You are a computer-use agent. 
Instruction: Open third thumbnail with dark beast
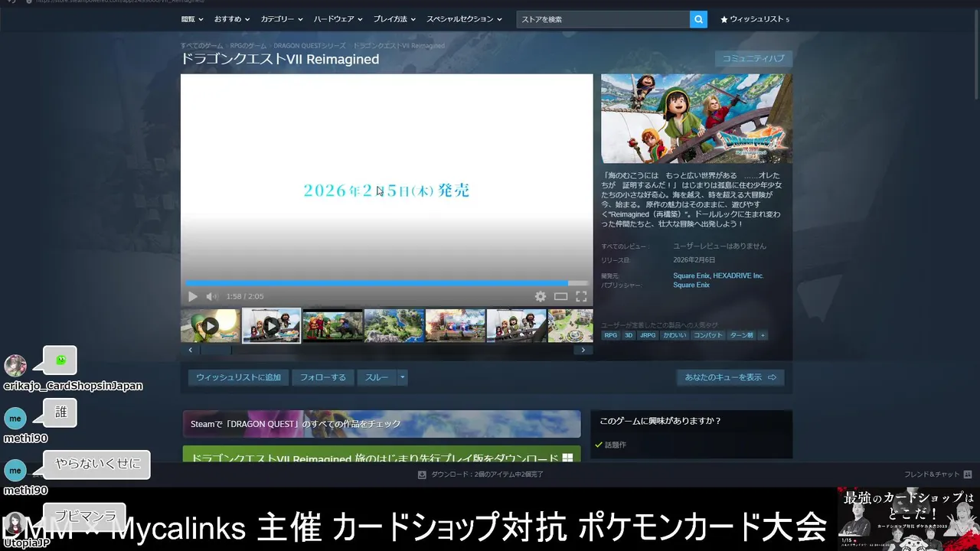[x=333, y=325]
